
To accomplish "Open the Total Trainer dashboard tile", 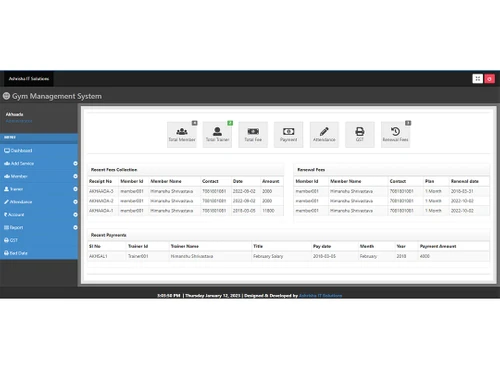I will [217, 134].
